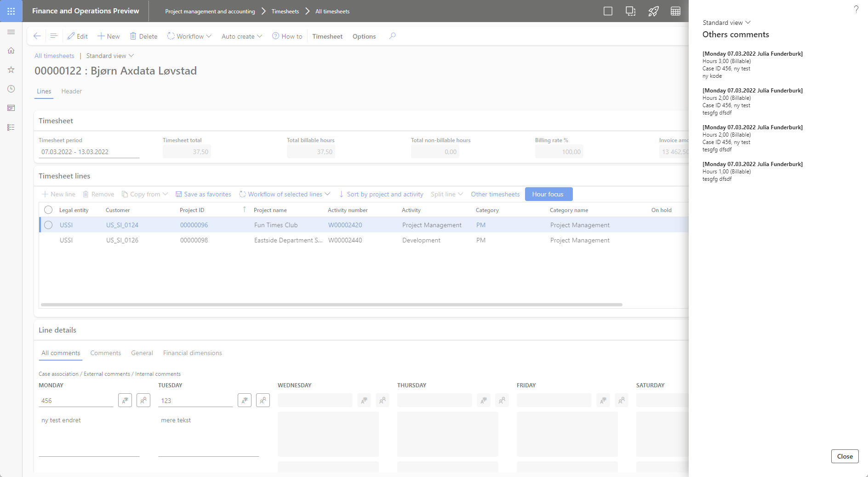
Task: Click the table grid icon in header
Action: click(x=675, y=11)
